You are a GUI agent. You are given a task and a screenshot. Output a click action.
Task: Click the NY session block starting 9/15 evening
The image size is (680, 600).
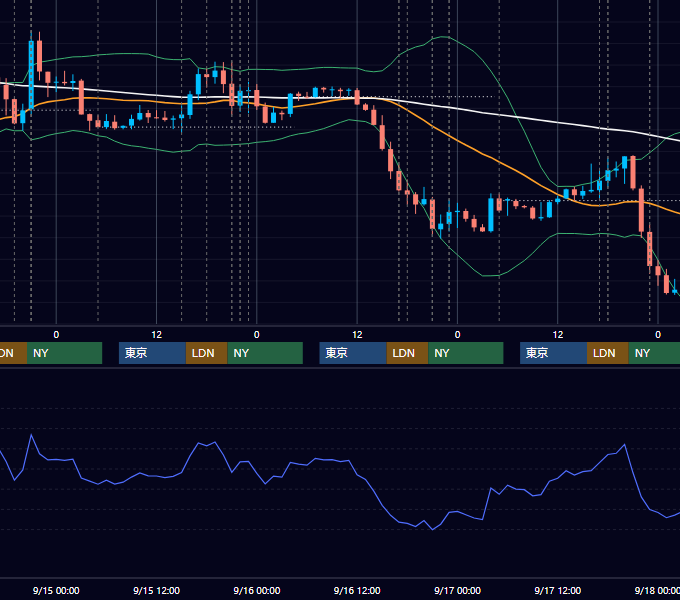coord(265,353)
